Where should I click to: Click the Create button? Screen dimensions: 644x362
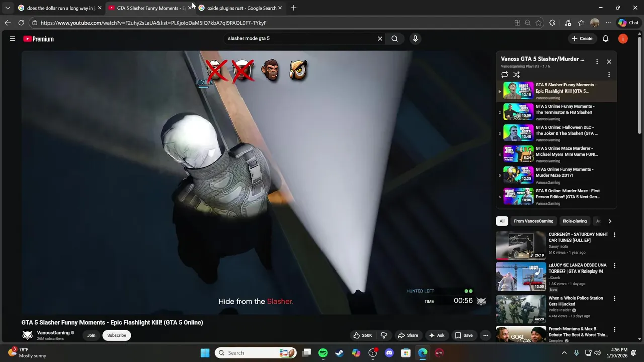pos(582,39)
